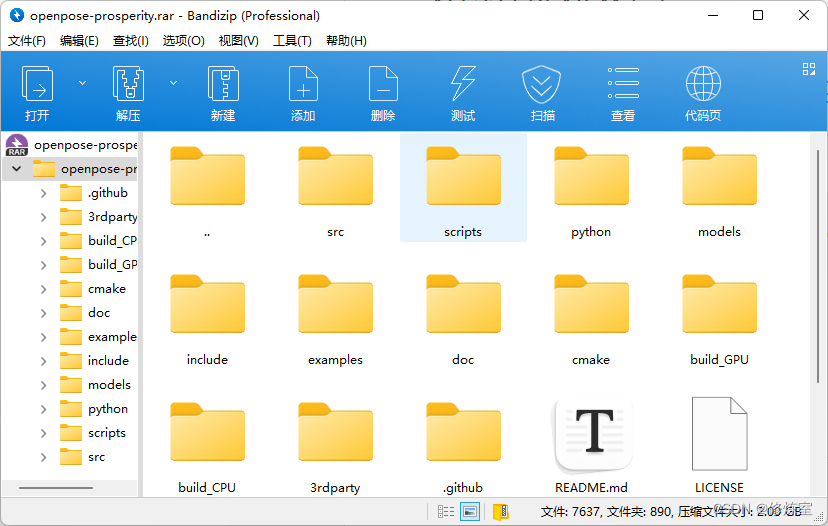Maximize the Bandizip window
The height and width of the screenshot is (526, 828).
click(x=758, y=15)
